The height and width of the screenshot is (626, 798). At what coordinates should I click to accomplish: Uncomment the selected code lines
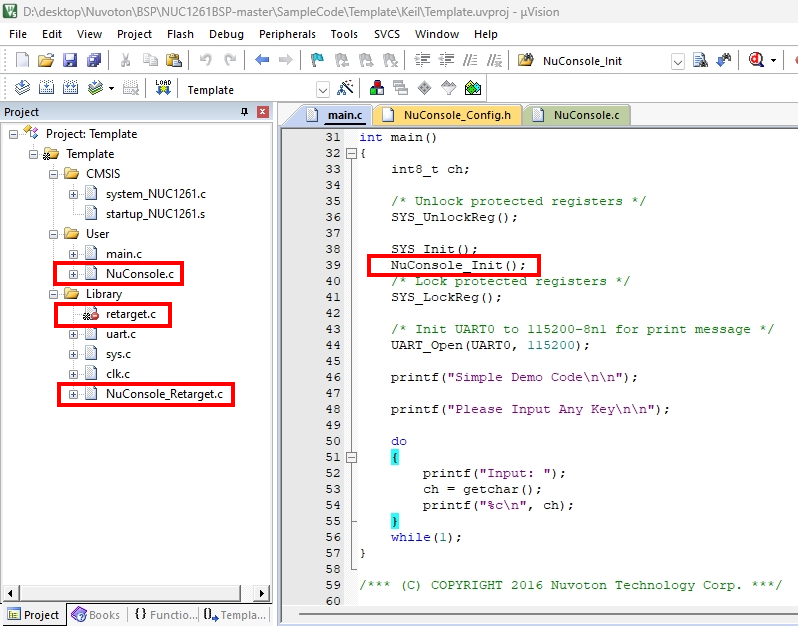point(494,60)
